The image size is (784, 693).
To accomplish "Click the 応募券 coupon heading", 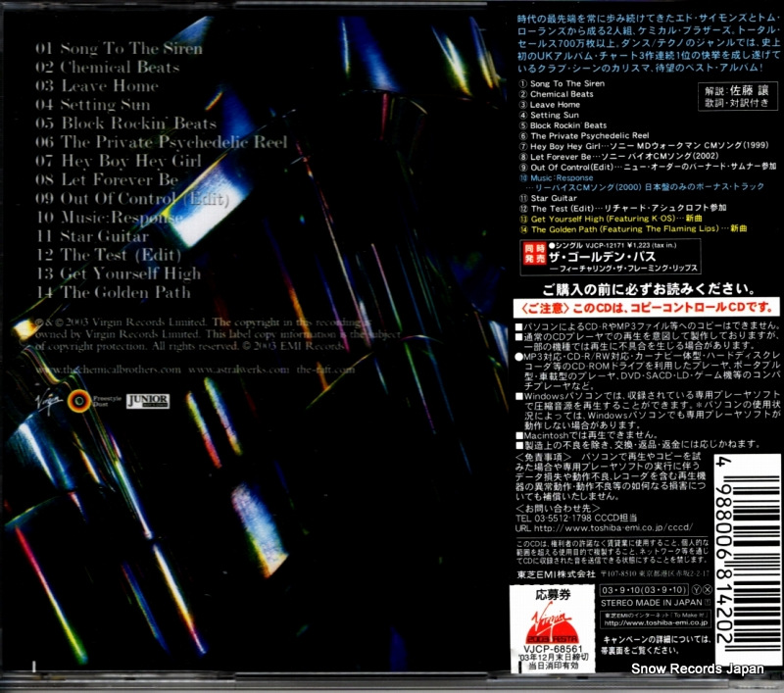I will (553, 595).
